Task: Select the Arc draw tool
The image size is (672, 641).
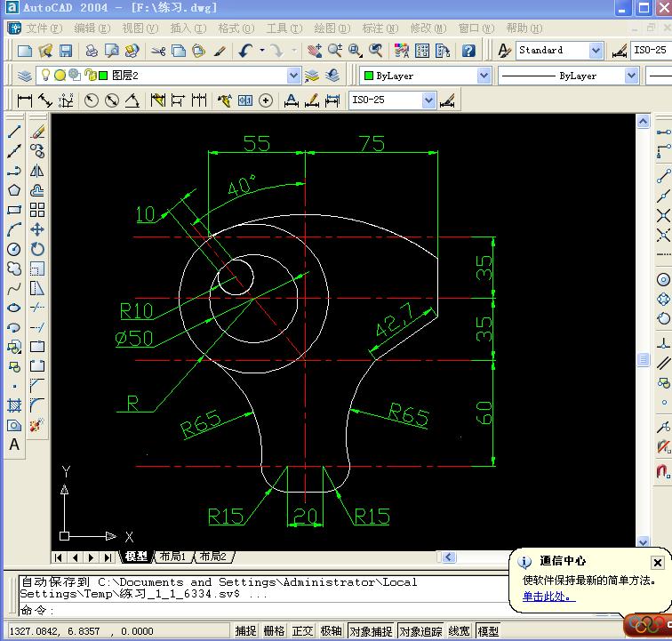Action: tap(14, 229)
